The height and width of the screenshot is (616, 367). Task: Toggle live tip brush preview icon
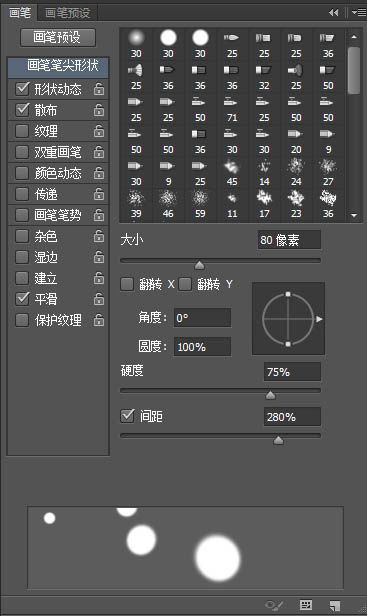coord(274,605)
